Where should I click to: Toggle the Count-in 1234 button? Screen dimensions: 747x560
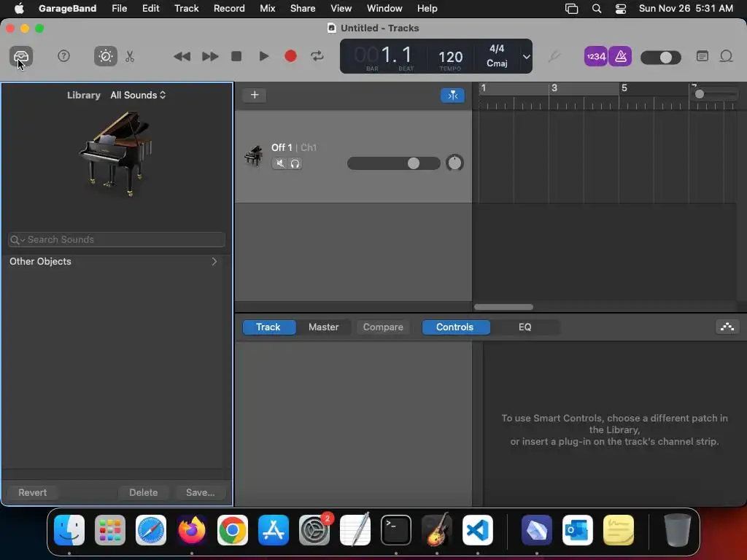[596, 57]
